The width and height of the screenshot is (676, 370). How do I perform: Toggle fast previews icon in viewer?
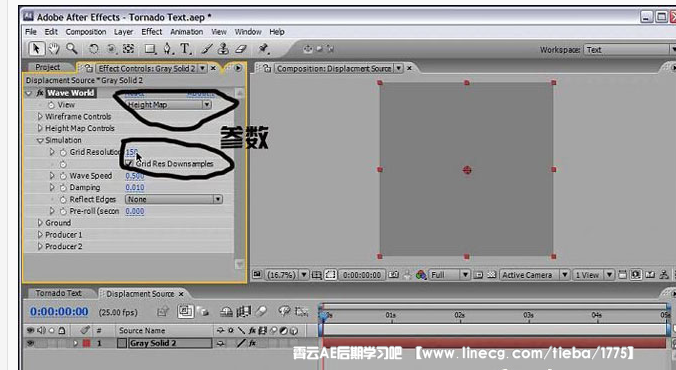[636, 275]
